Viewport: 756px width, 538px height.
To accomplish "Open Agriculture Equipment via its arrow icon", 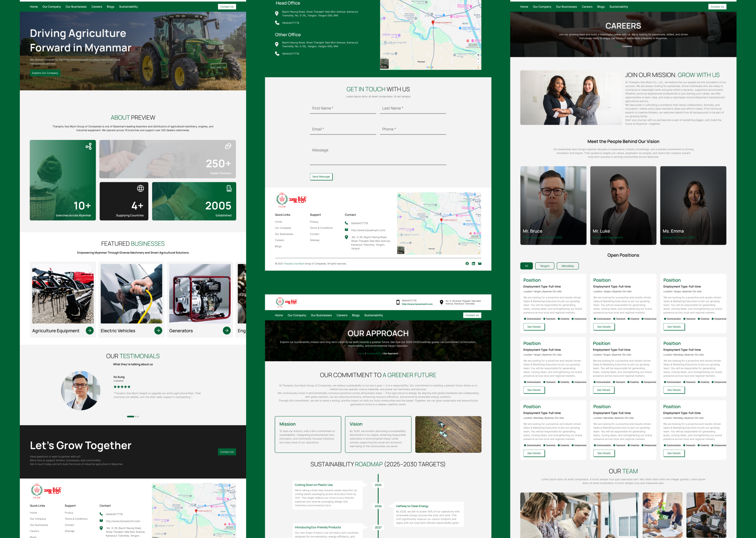I will click(90, 330).
